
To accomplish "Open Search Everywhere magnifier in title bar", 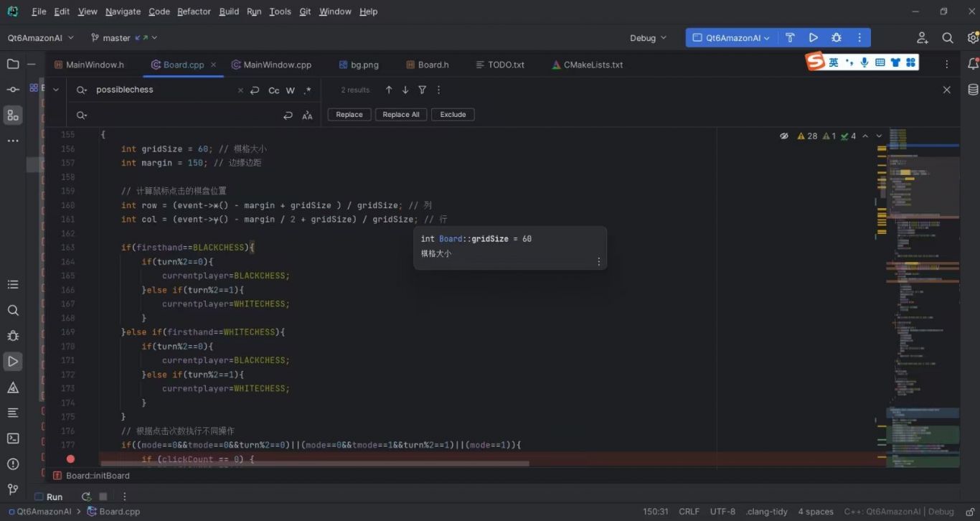I will coord(948,38).
